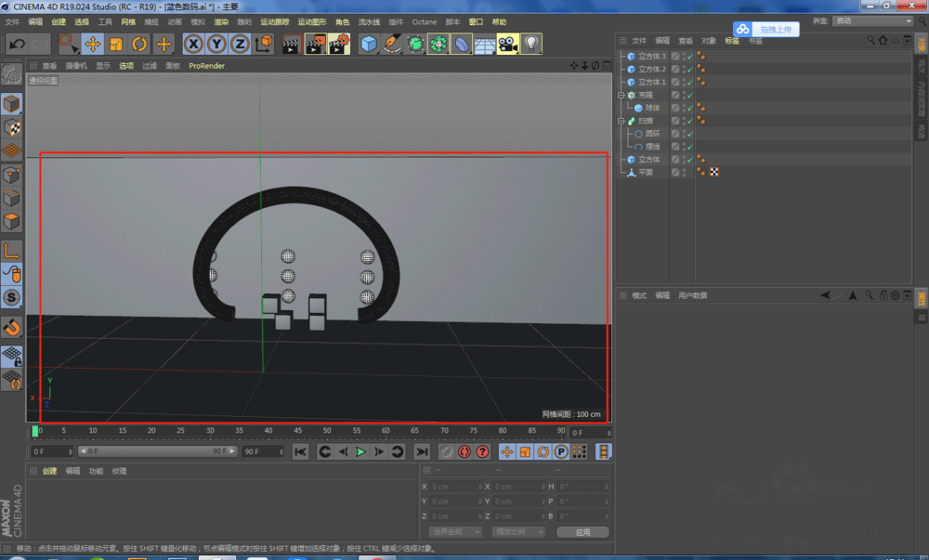Click the Record active objects button
The height and width of the screenshot is (560, 929).
click(445, 451)
